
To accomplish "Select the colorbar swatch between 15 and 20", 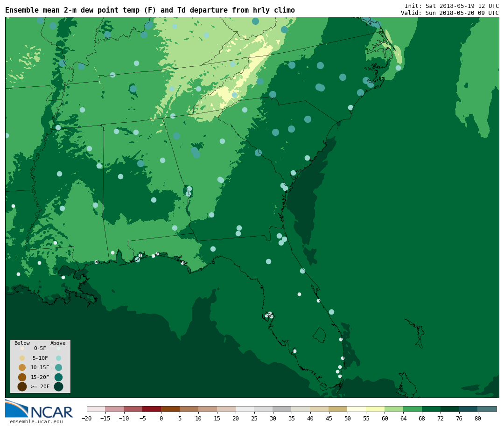I will (x=226, y=409).
